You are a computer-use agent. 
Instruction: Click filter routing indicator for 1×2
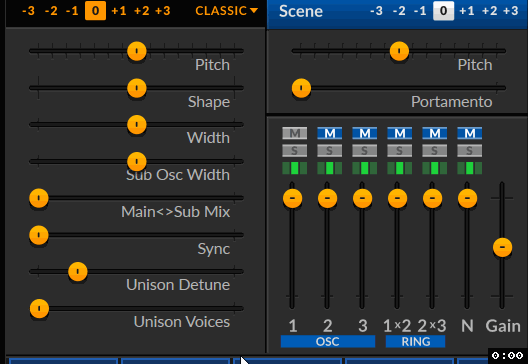(x=400, y=168)
